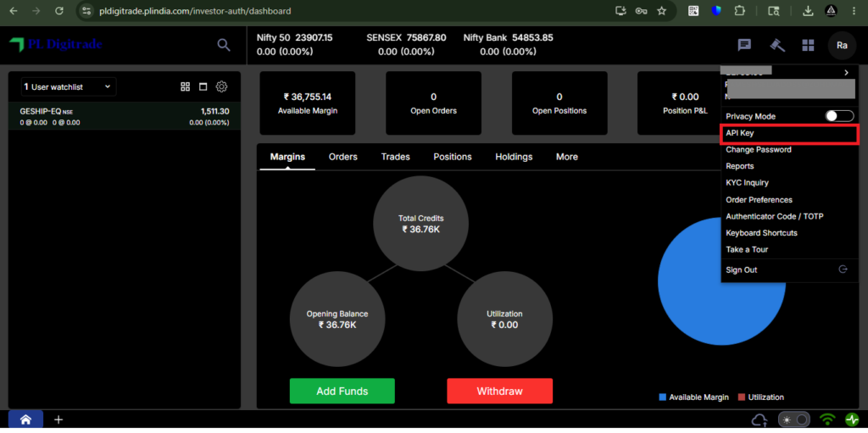Screen dimensions: 868x433
Task: Switch watchlist to grid view icon
Action: pyautogui.click(x=186, y=87)
